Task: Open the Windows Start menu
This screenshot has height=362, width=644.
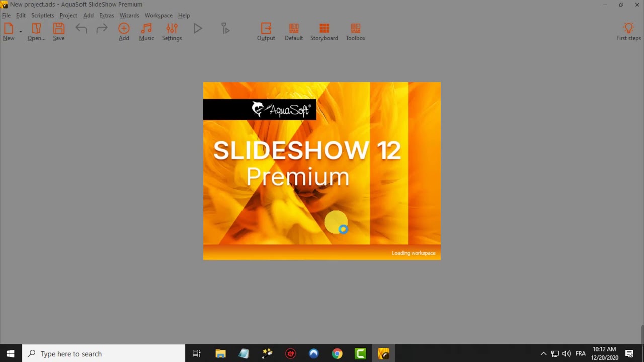Action: [10, 354]
